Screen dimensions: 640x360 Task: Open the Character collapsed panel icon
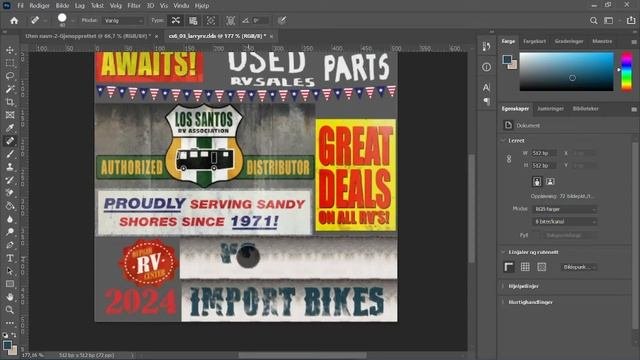[x=486, y=87]
